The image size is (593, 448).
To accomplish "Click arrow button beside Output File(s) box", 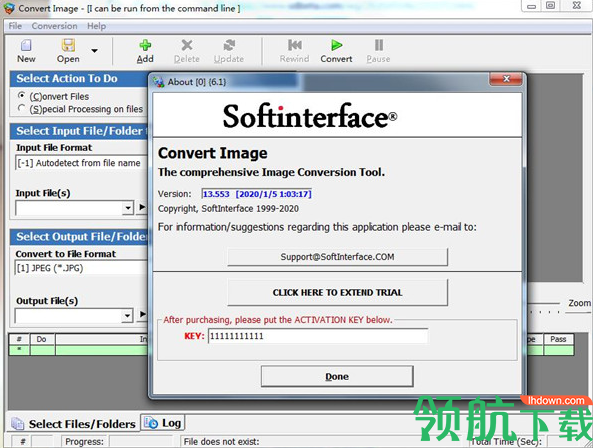I will point(142,315).
